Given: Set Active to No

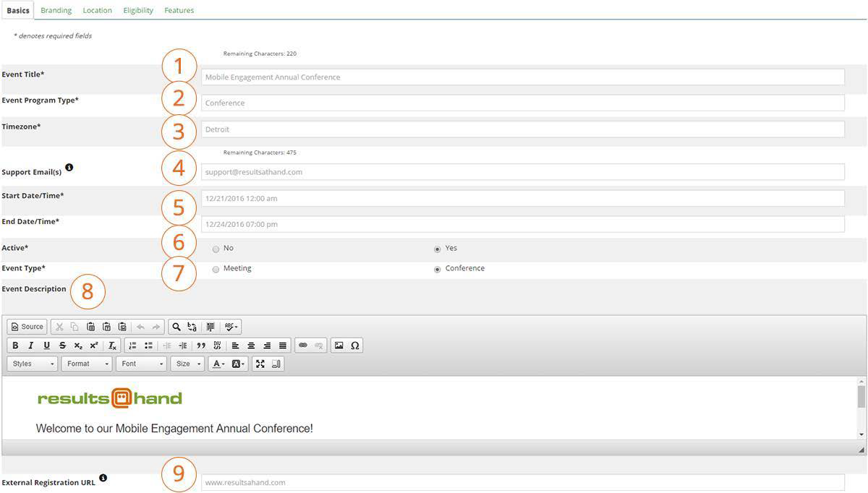Looking at the screenshot, I should pyautogui.click(x=216, y=249).
